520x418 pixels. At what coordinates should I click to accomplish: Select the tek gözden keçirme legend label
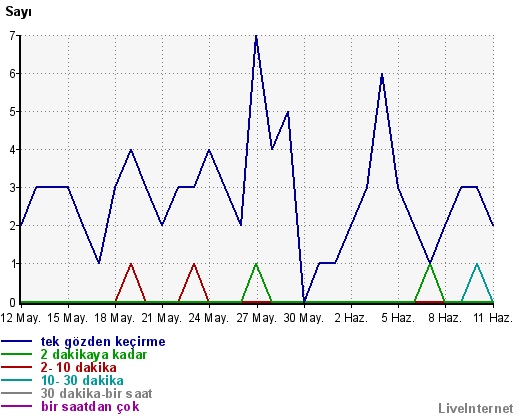[103, 342]
